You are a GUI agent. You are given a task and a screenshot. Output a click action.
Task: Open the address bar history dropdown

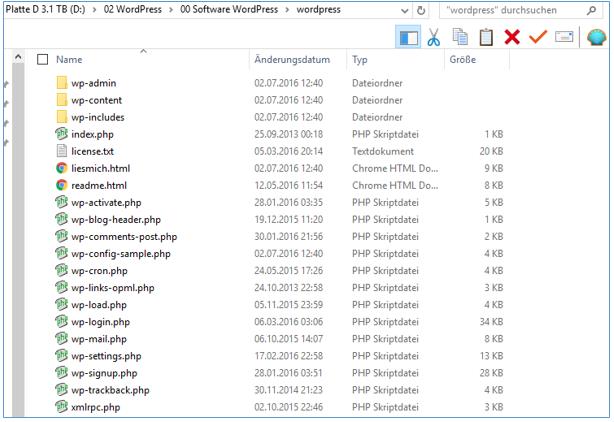click(x=402, y=9)
